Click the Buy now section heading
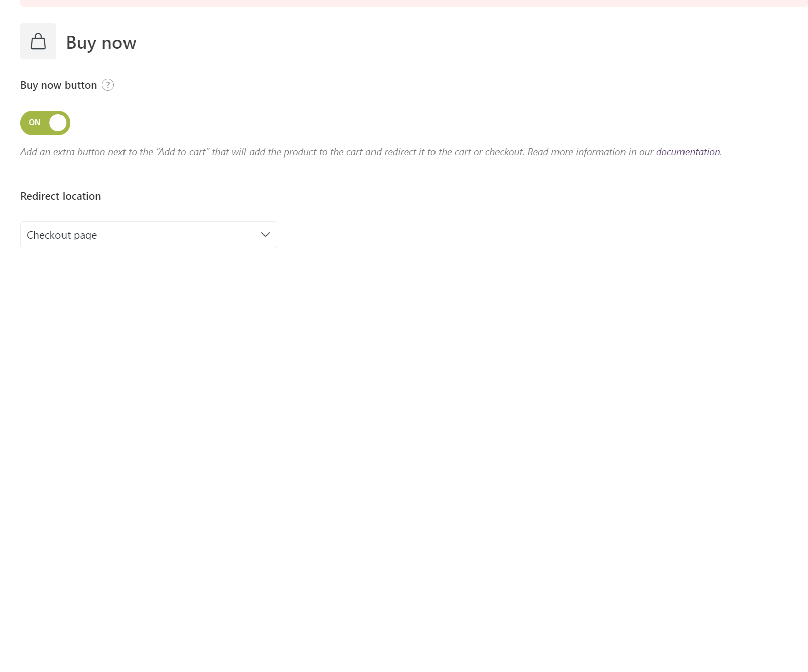Image resolution: width=808 pixels, height=672 pixels. coord(101,43)
